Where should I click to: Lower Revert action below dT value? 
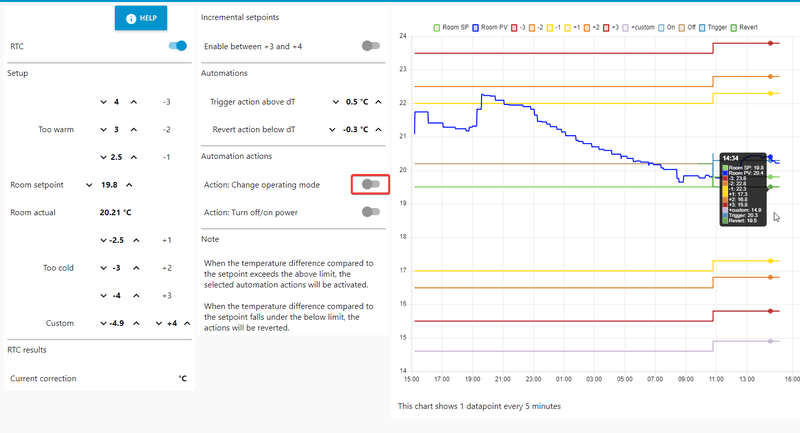click(331, 129)
